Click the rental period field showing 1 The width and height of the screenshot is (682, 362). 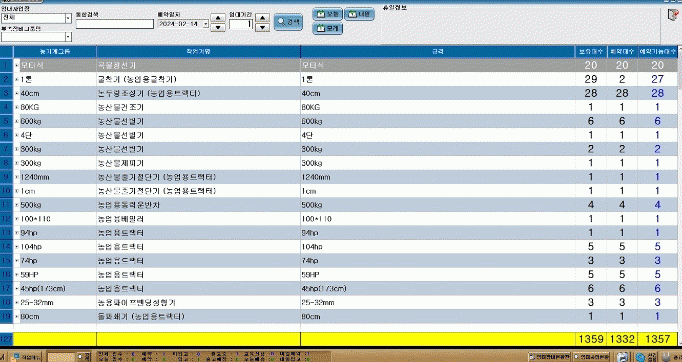click(x=241, y=24)
